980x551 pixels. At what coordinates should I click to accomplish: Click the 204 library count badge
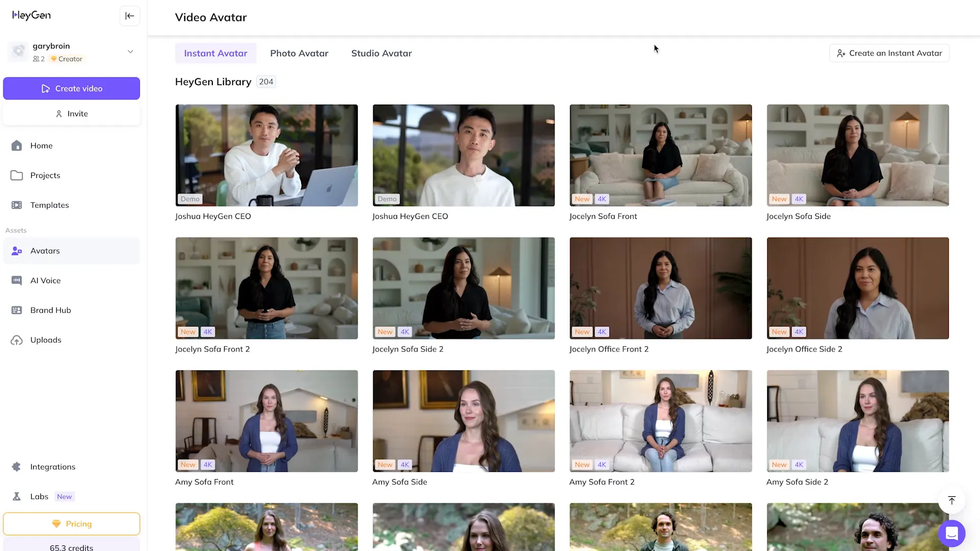(266, 82)
